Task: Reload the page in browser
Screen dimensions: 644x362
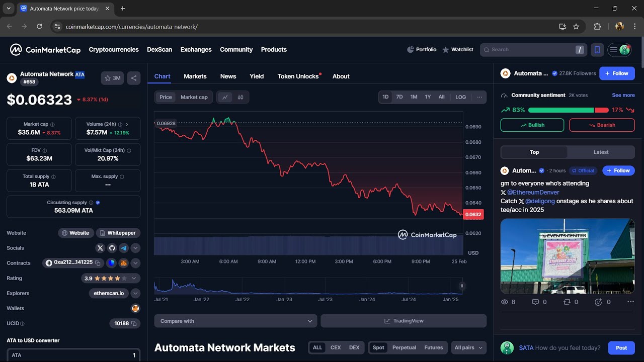Action: [39, 27]
